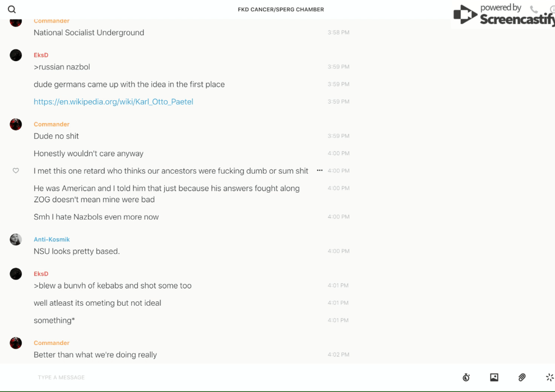The width and height of the screenshot is (555, 392).
Task: Click the Commander name above 'Dude no shit'
Action: coord(52,124)
